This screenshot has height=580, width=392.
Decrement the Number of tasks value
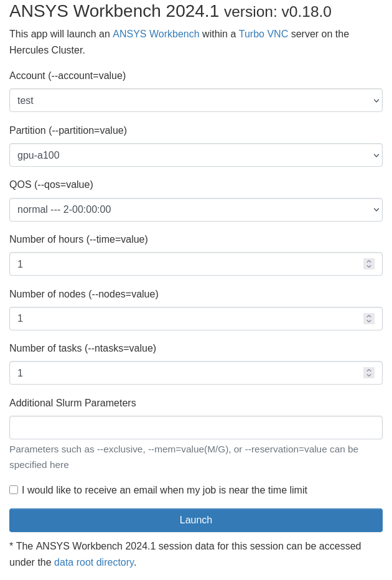tap(369, 376)
